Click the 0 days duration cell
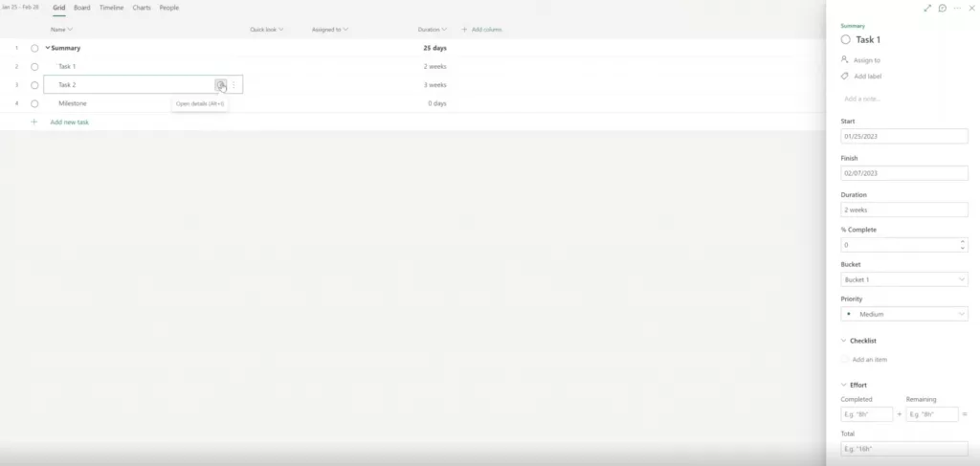The image size is (980, 466). coord(436,103)
